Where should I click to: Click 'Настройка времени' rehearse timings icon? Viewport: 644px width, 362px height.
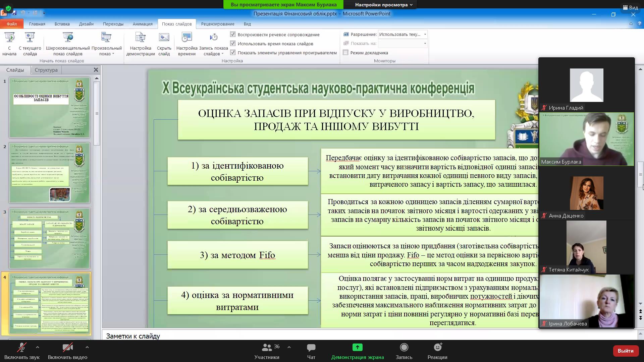pyautogui.click(x=186, y=38)
